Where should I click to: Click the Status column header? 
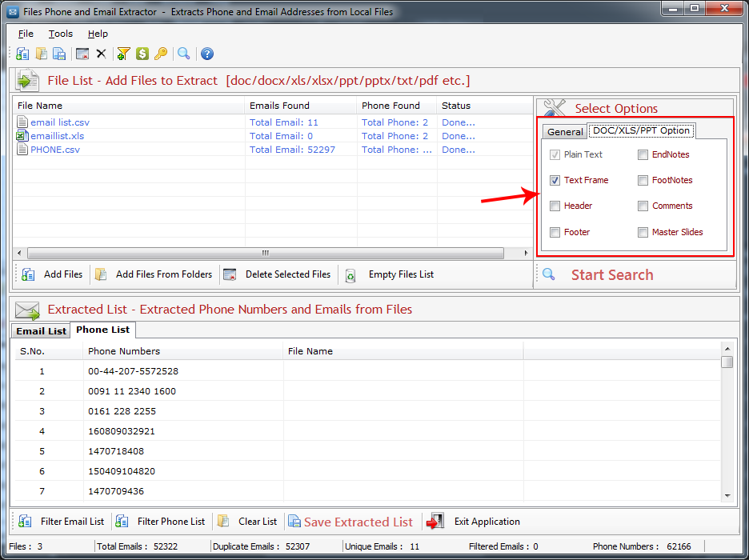click(x=484, y=106)
